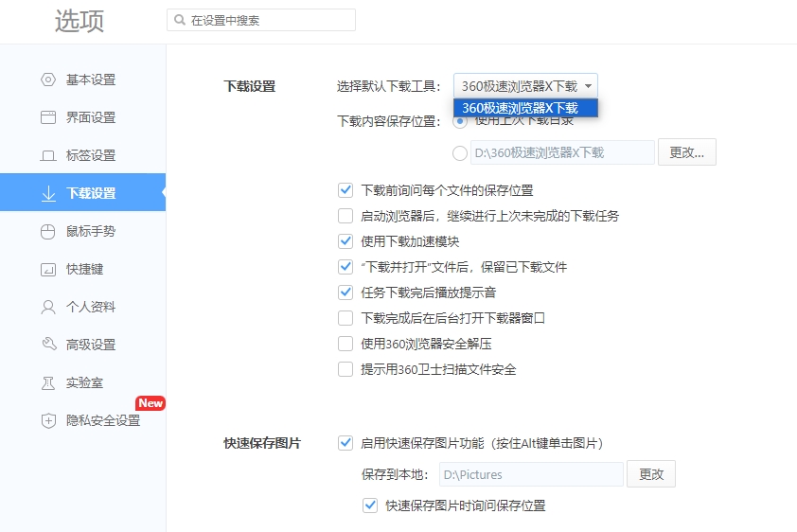The height and width of the screenshot is (532, 797).
Task: Open 隐私安全设置 page
Action: (83, 420)
